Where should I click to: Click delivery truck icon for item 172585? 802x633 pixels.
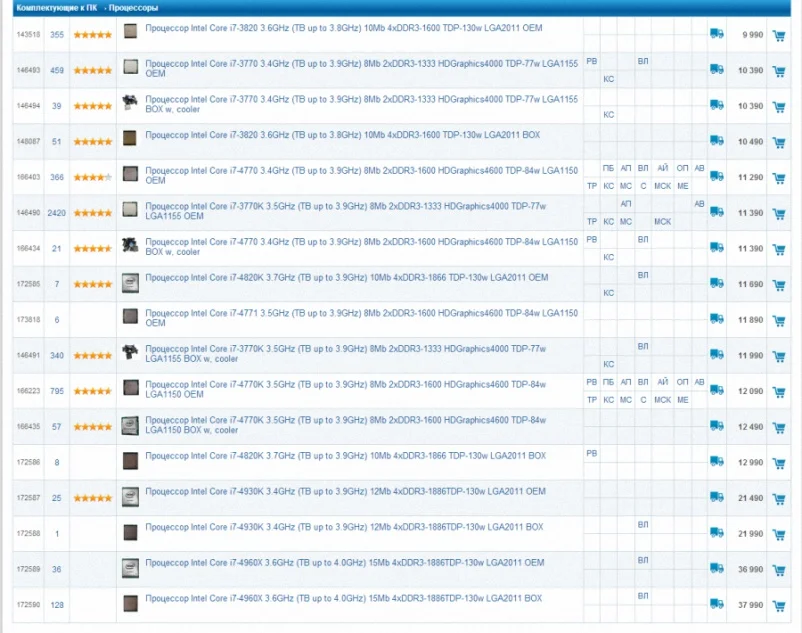click(x=717, y=283)
